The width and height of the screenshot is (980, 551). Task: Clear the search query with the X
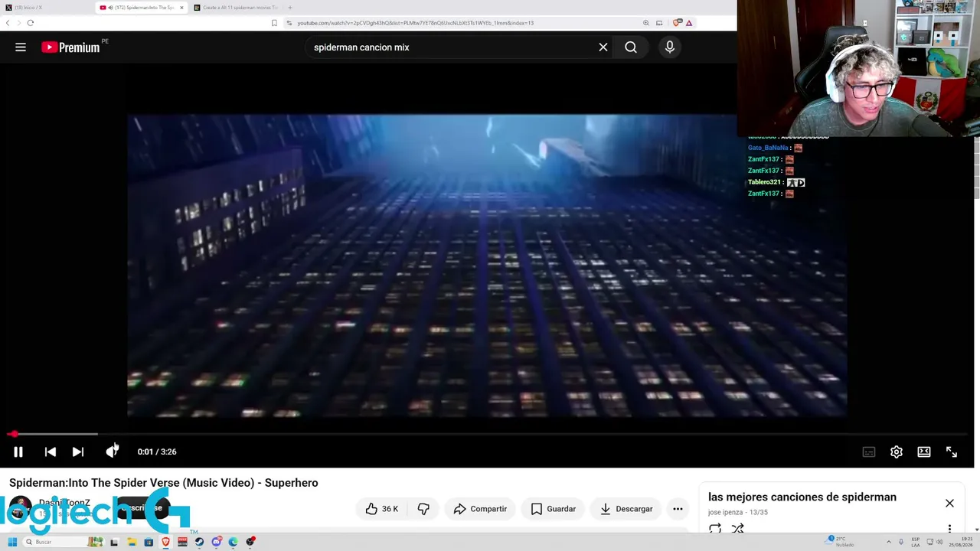pyautogui.click(x=603, y=47)
